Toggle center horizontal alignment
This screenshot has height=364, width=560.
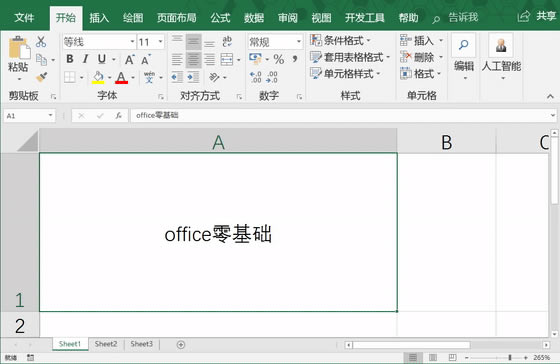[194, 60]
